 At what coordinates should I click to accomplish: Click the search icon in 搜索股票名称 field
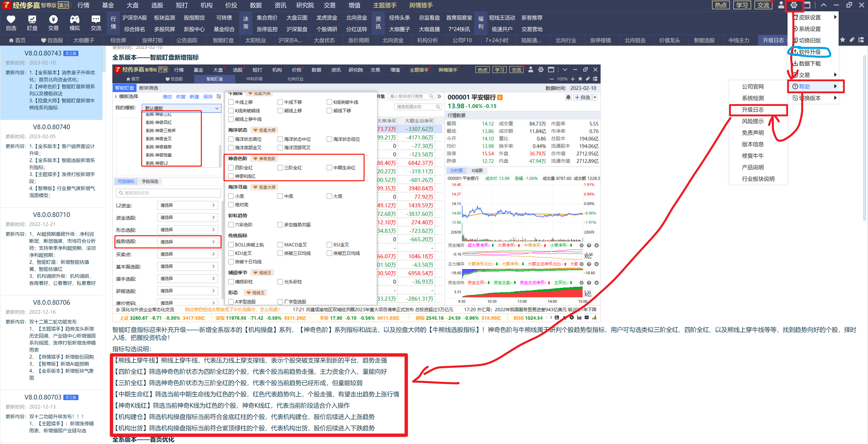click(x=438, y=107)
